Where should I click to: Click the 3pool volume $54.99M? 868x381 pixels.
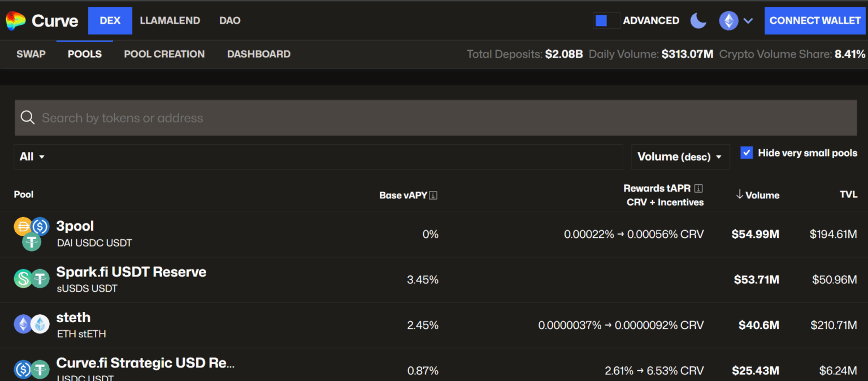tap(756, 234)
